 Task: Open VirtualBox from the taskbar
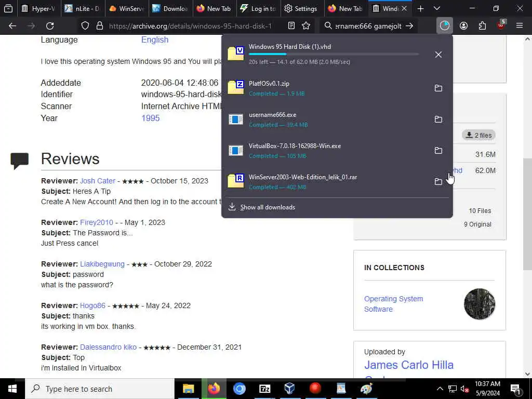[x=290, y=389]
